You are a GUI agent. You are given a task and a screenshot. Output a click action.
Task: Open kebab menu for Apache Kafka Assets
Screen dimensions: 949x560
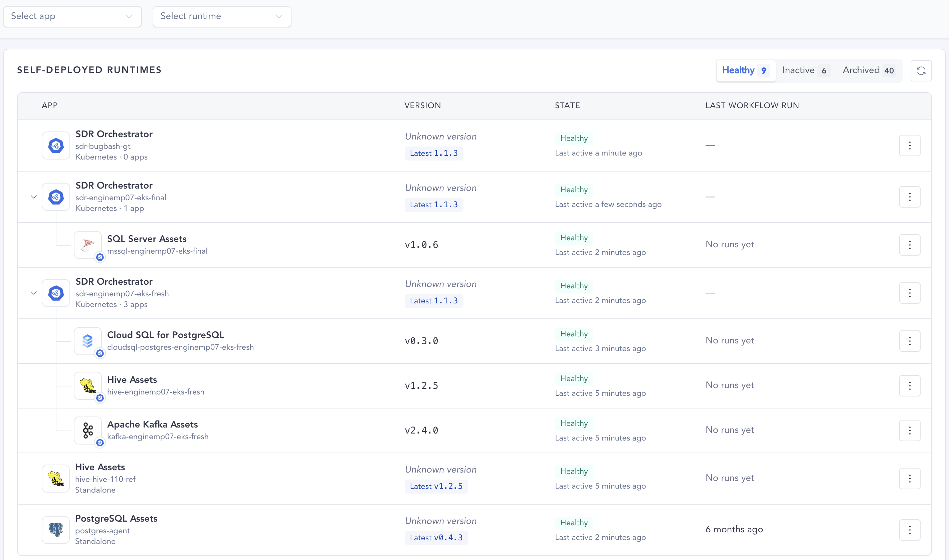pyautogui.click(x=909, y=430)
